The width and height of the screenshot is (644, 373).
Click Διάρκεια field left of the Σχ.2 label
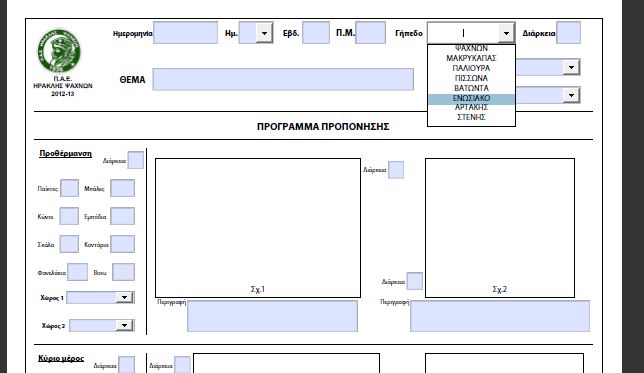pos(415,281)
